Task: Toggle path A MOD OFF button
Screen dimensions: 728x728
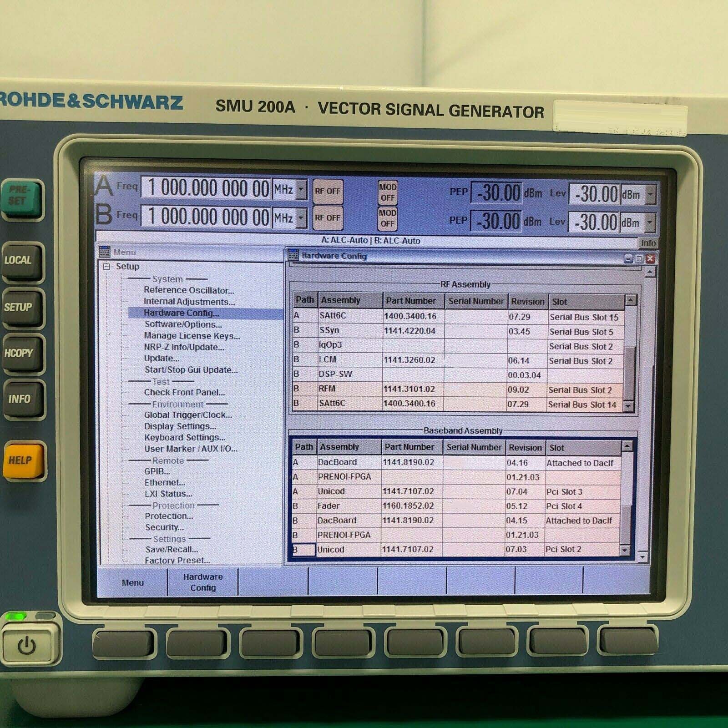Action: (x=388, y=192)
